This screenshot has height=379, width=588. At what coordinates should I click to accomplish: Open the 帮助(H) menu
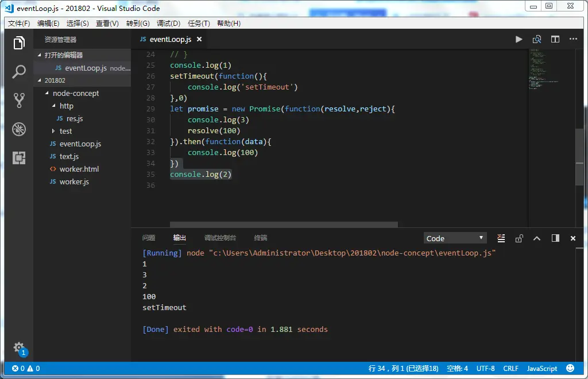(229, 23)
